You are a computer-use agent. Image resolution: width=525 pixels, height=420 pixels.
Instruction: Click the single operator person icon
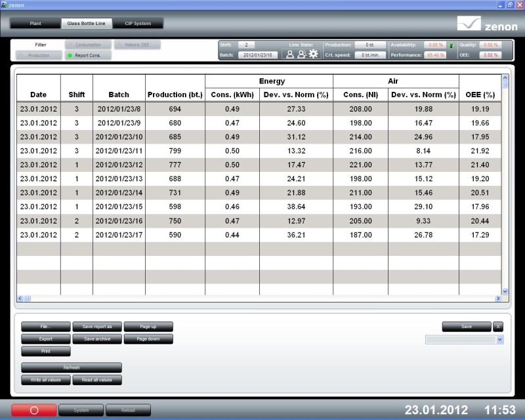click(290, 54)
